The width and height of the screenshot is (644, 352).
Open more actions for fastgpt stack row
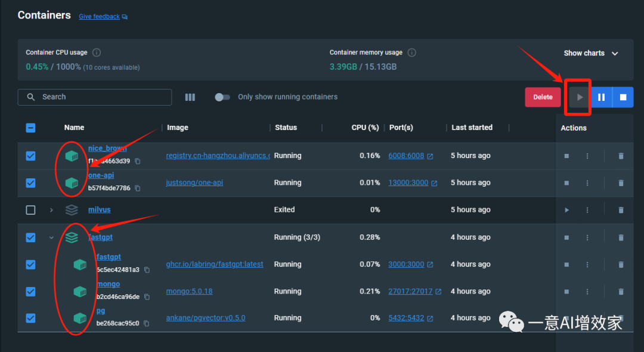(587, 237)
